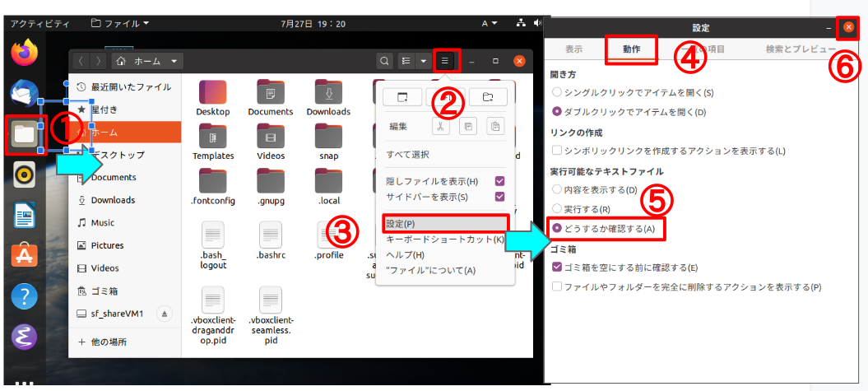
Task: Eject the sf_shareVM1 drive
Action: pos(165,314)
